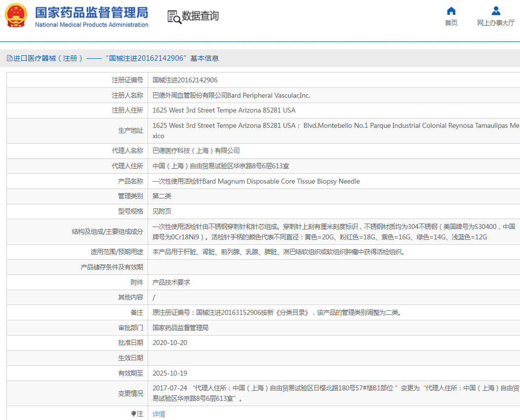Select registrant address 1625 West 3rd Street value
This screenshot has width=520, height=420.
click(x=224, y=111)
